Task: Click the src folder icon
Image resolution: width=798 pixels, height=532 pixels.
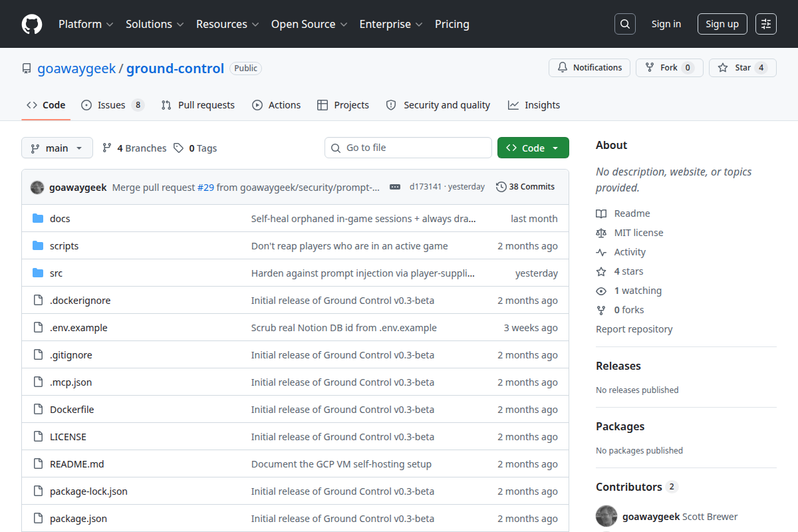Action: point(38,273)
